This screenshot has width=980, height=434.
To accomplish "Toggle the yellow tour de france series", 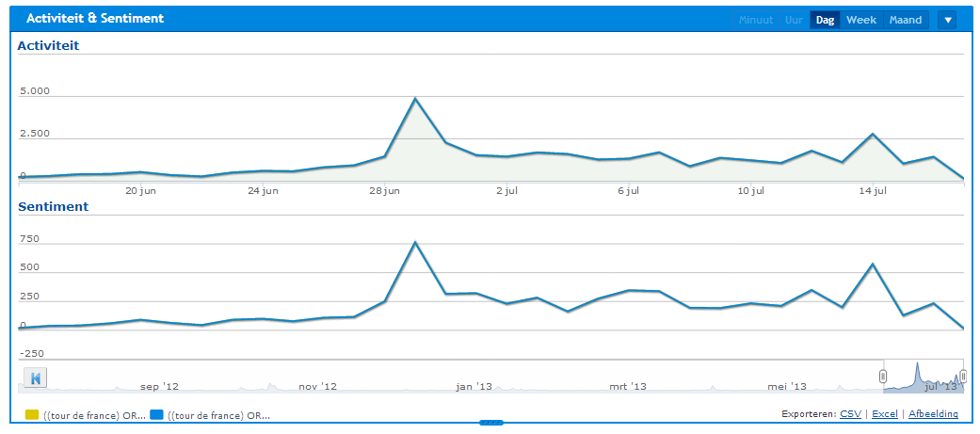I will [31, 415].
